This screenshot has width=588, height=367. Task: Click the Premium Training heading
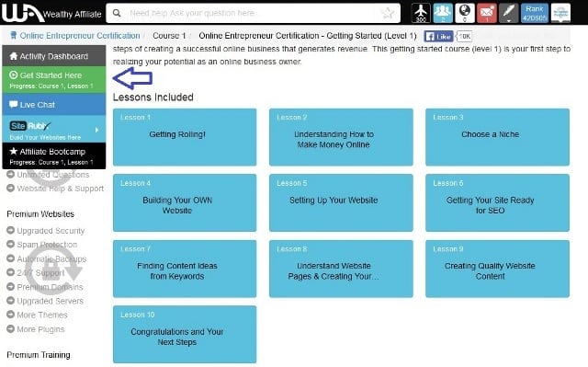point(39,355)
